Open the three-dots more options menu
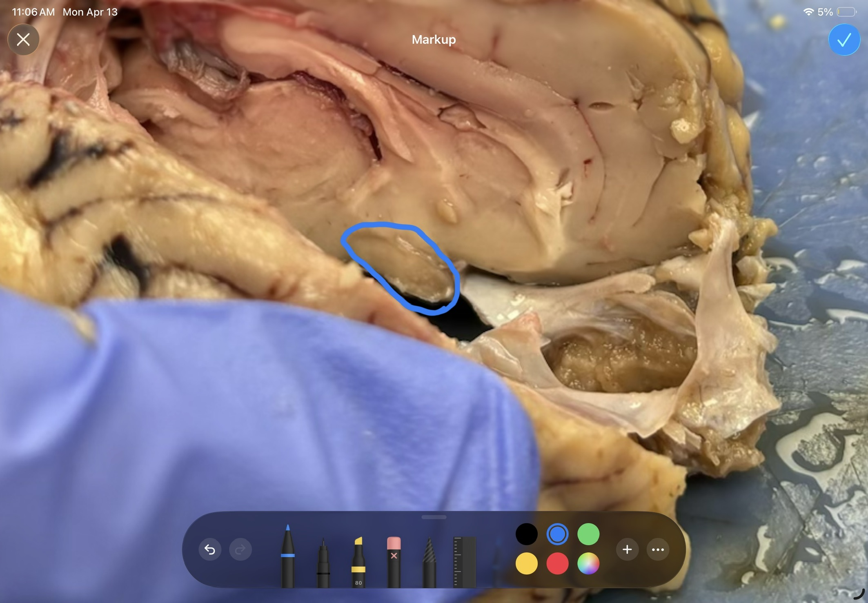868x603 pixels. pyautogui.click(x=658, y=550)
